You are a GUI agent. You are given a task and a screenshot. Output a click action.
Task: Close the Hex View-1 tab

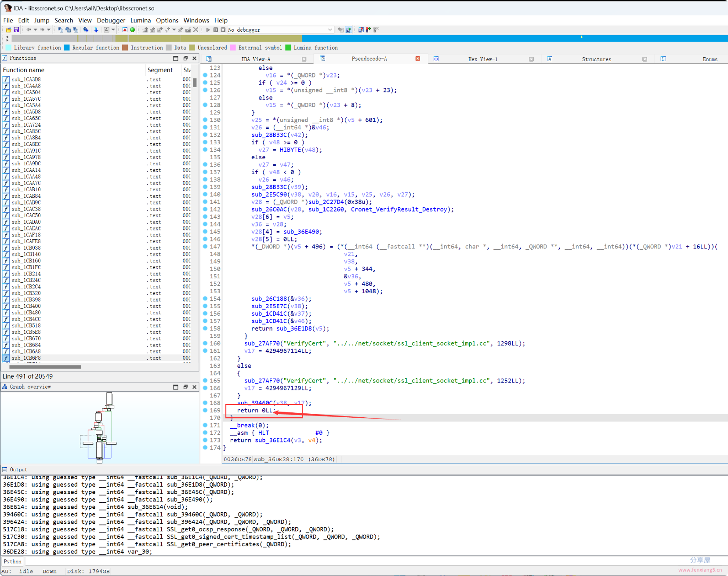click(x=531, y=59)
